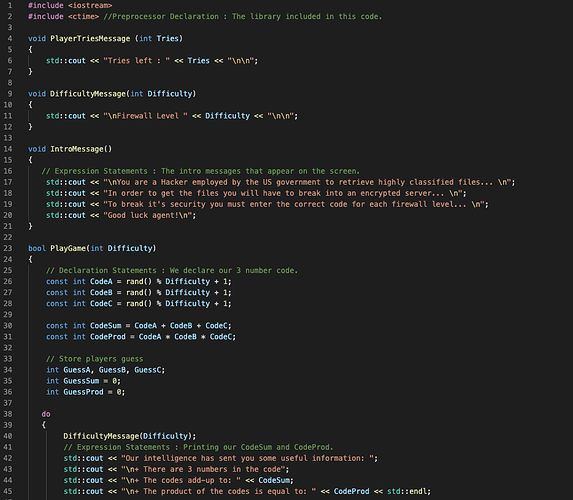The image size is (573, 500).
Task: Click "CodeC" in its declaration on line 28
Action: [x=101, y=303]
